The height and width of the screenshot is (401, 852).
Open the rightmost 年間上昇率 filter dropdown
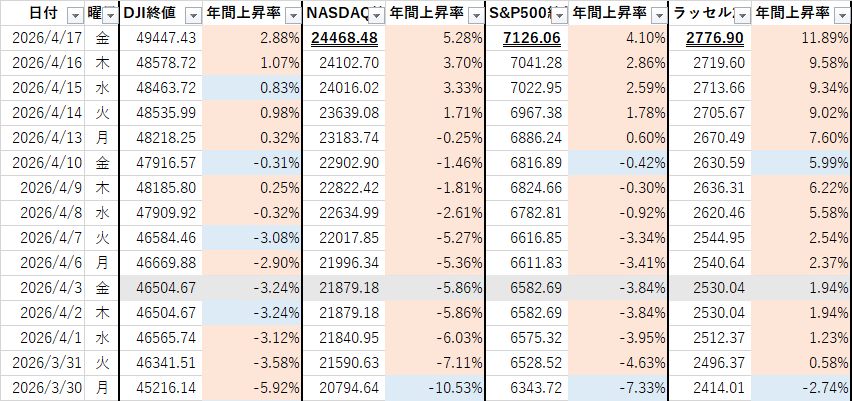point(840,15)
